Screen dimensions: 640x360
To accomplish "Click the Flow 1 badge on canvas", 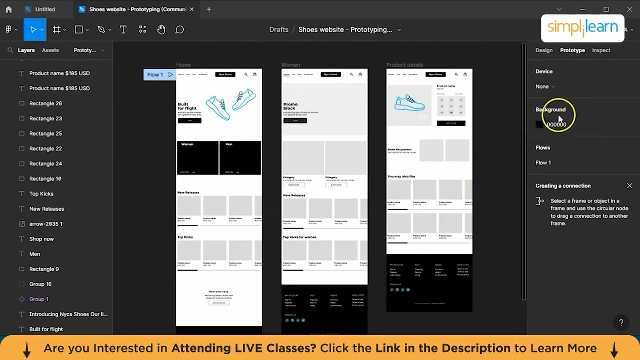I will [x=159, y=75].
